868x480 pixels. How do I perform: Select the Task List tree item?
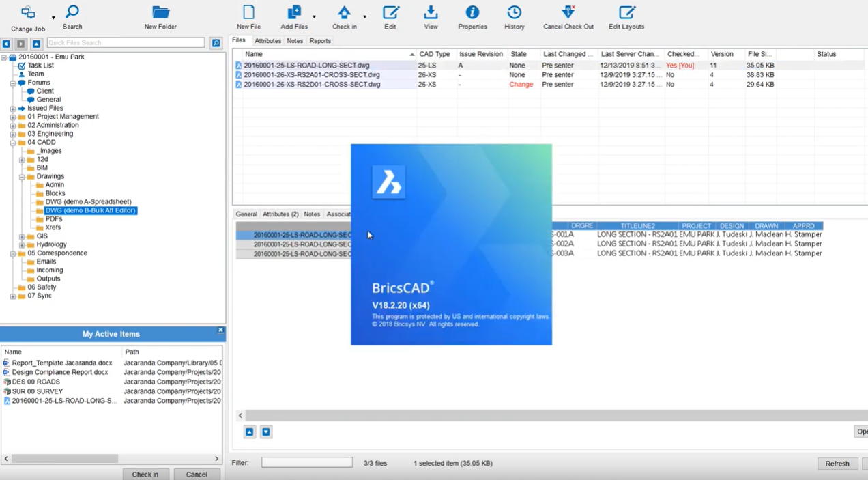pyautogui.click(x=40, y=66)
